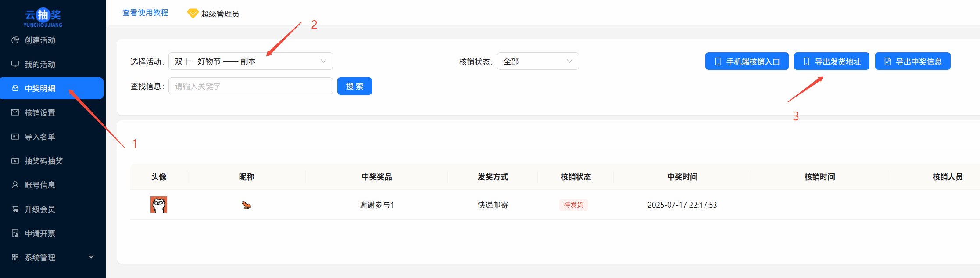Expand 系统管理 submenu chevron
Viewport: 980px width, 278px height.
(91, 257)
